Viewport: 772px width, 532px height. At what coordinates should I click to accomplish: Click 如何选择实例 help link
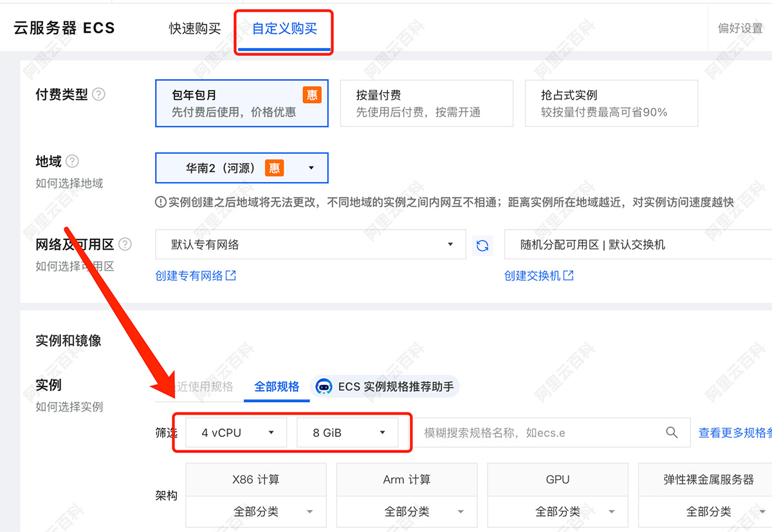click(69, 407)
